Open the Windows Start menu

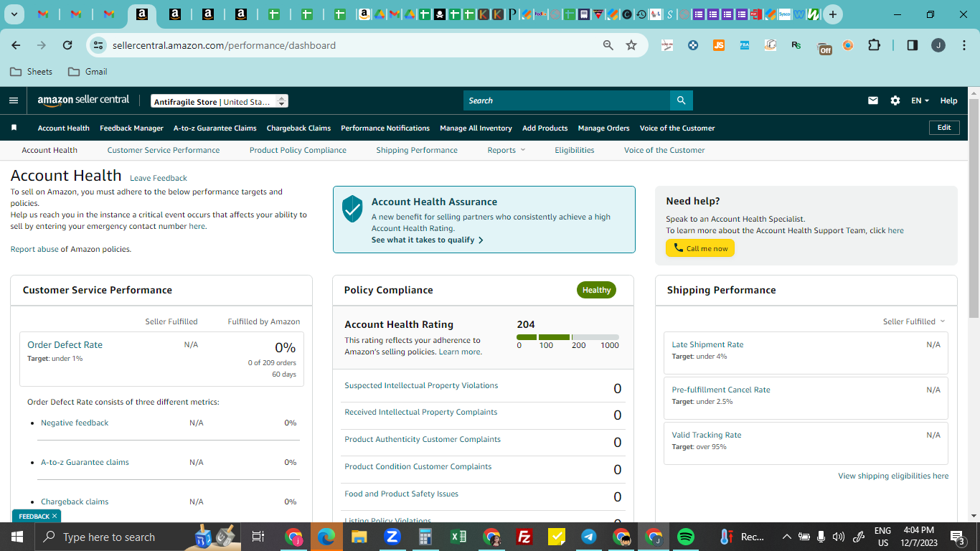click(17, 537)
